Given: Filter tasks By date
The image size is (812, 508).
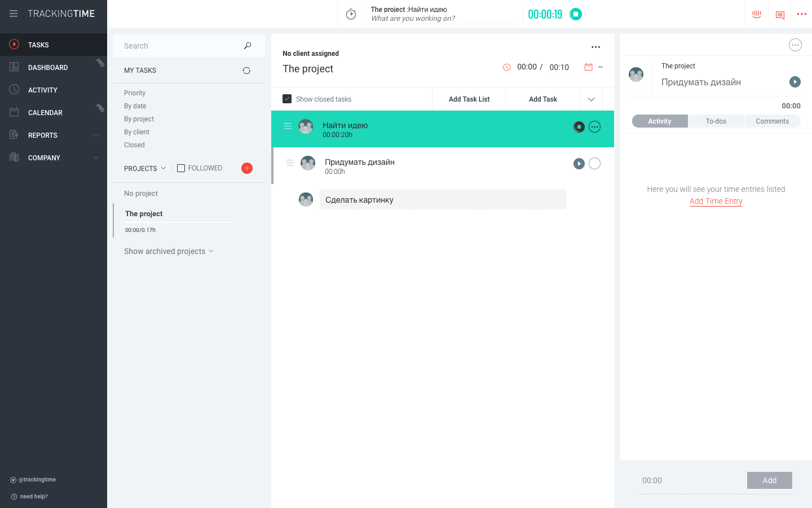Looking at the screenshot, I should [135, 106].
